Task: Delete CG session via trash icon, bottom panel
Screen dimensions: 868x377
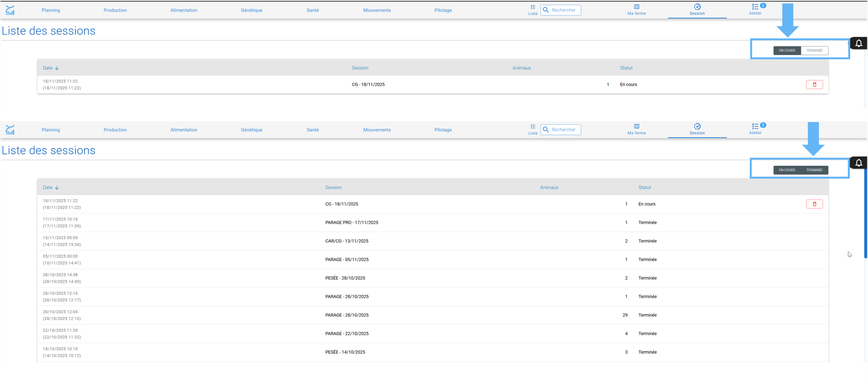Action: [x=814, y=204]
